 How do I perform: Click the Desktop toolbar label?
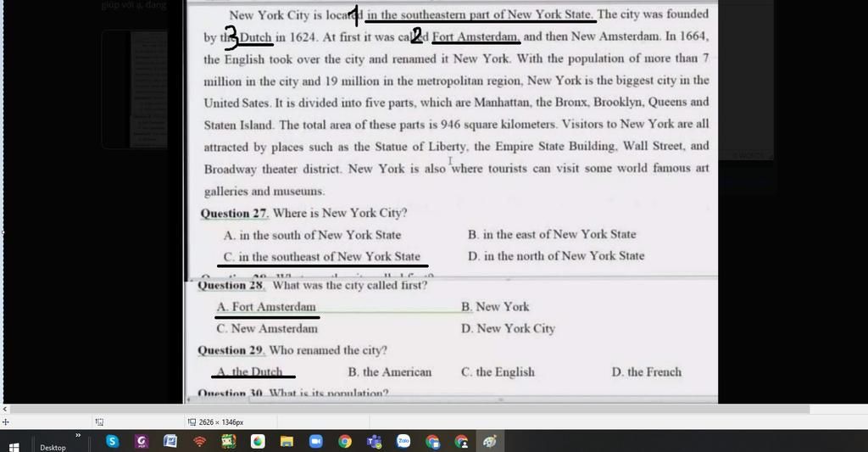pyautogui.click(x=53, y=448)
